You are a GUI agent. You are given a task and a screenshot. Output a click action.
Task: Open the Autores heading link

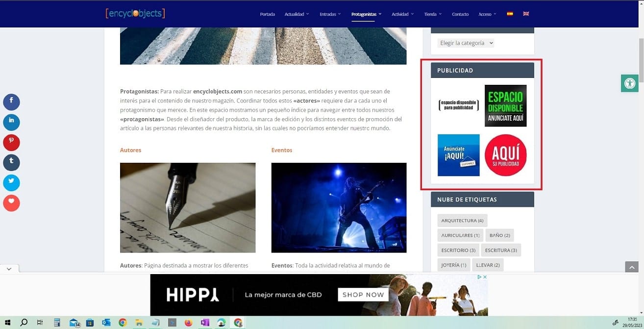(x=130, y=150)
